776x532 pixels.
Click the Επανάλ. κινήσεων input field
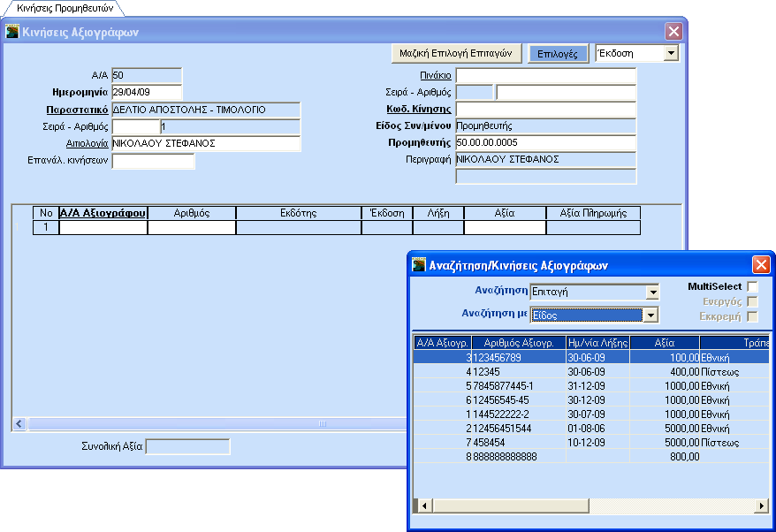pos(154,161)
